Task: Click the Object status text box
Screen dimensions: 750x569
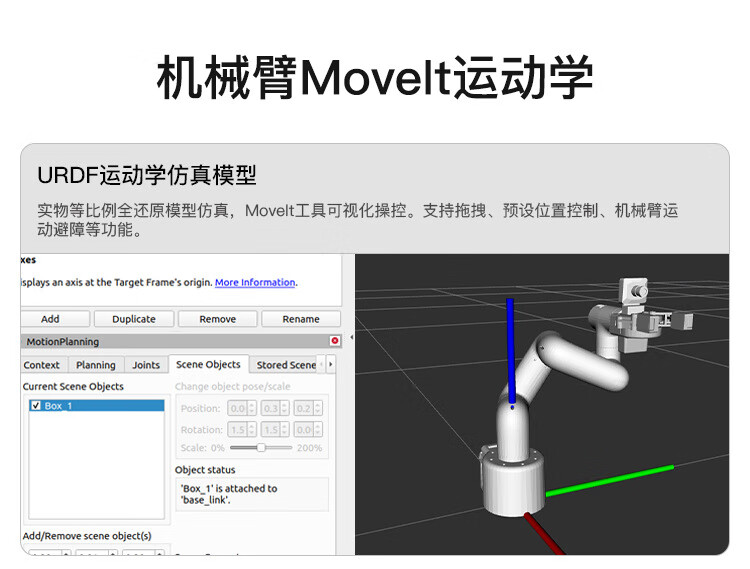Action: tap(252, 494)
